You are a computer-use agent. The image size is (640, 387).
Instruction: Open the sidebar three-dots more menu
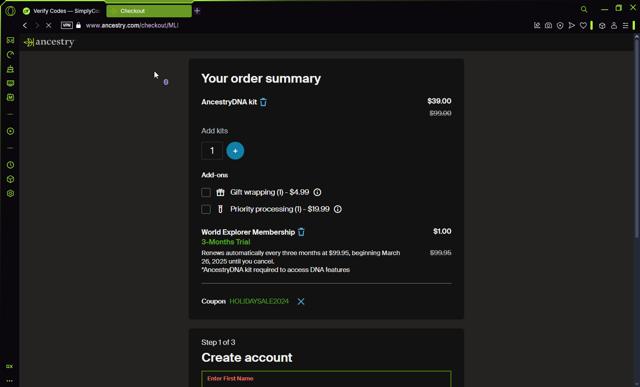coord(9,381)
